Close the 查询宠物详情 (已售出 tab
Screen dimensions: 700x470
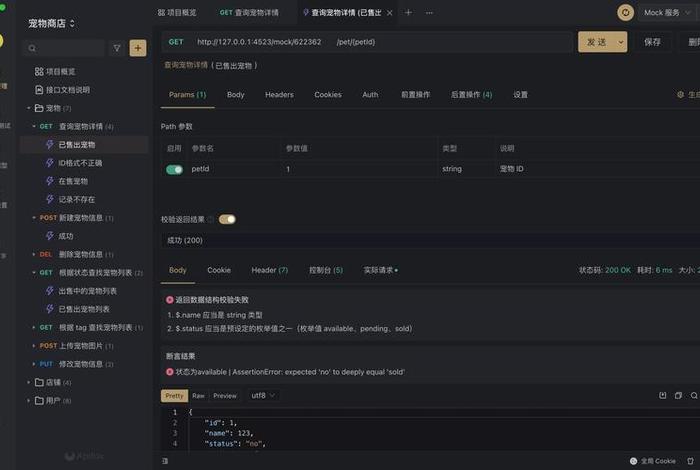(x=390, y=13)
